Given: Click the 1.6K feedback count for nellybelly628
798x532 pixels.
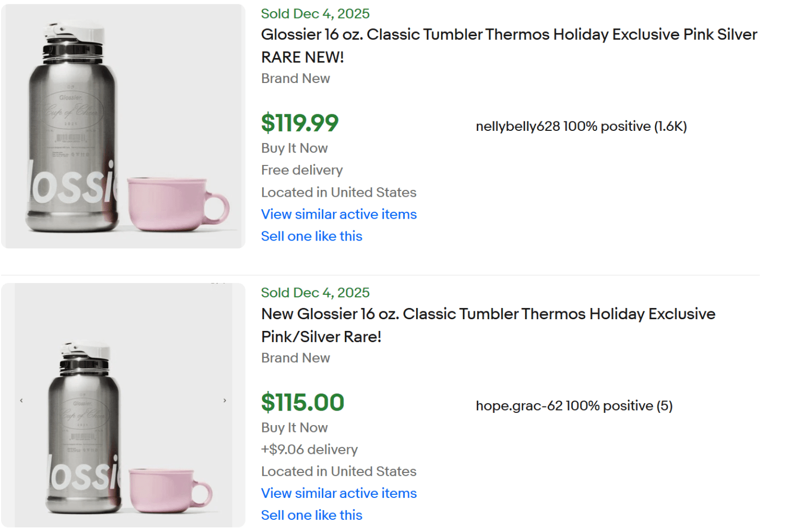Looking at the screenshot, I should (x=669, y=126).
